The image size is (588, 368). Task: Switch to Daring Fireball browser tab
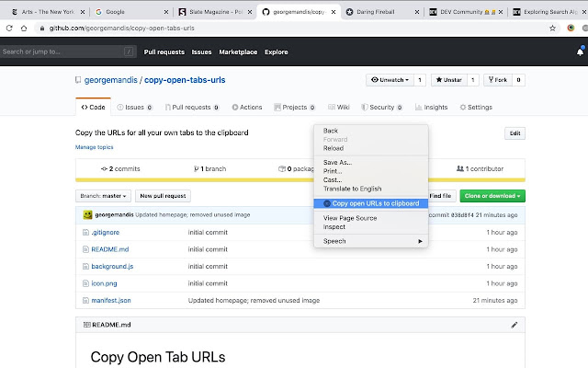(x=380, y=12)
